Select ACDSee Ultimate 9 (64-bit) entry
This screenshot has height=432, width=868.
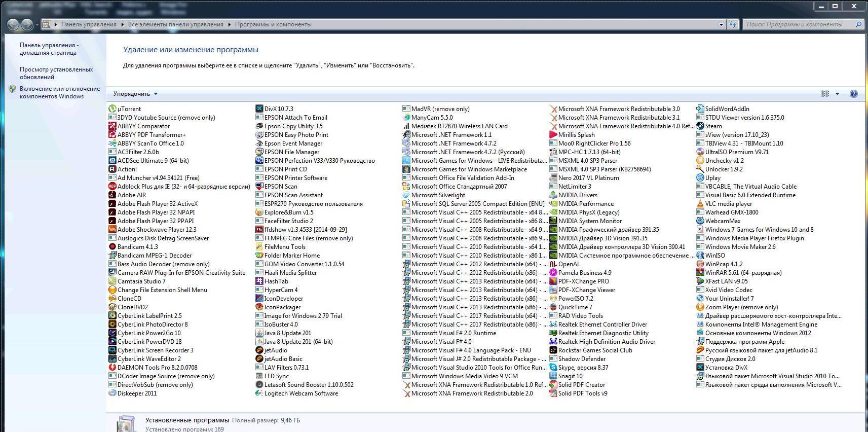click(x=149, y=160)
